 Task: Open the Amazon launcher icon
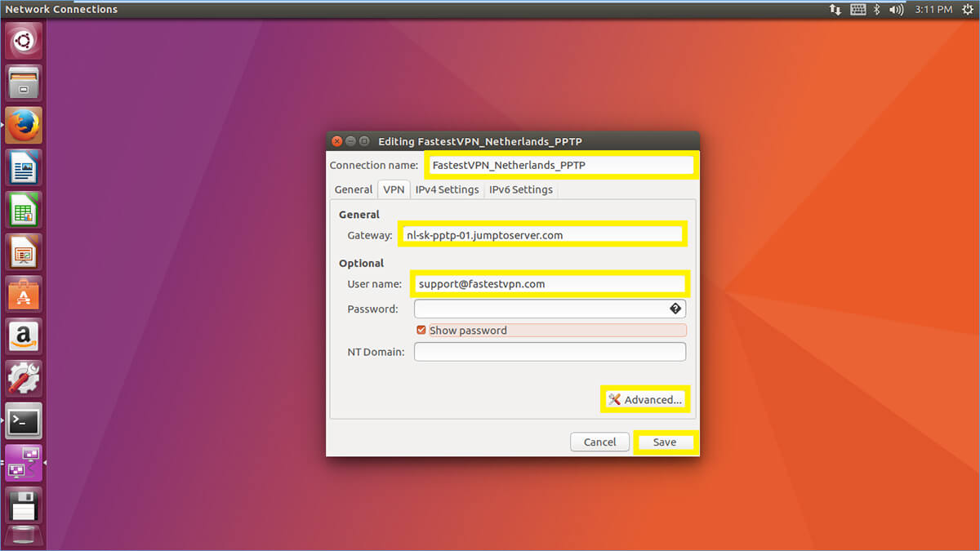24,337
